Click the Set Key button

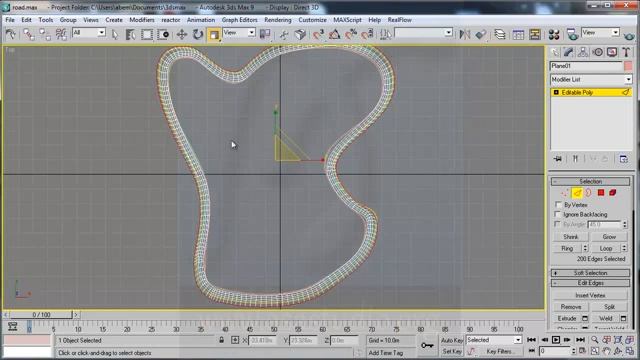[451, 351]
